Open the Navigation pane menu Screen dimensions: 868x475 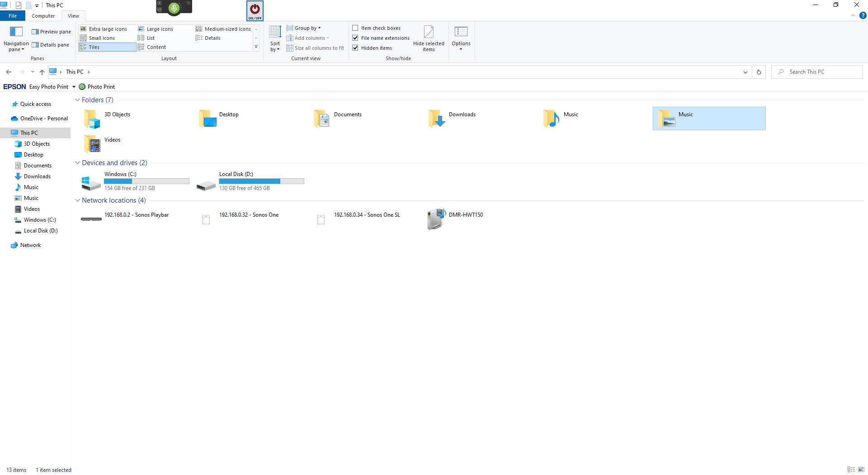16,39
